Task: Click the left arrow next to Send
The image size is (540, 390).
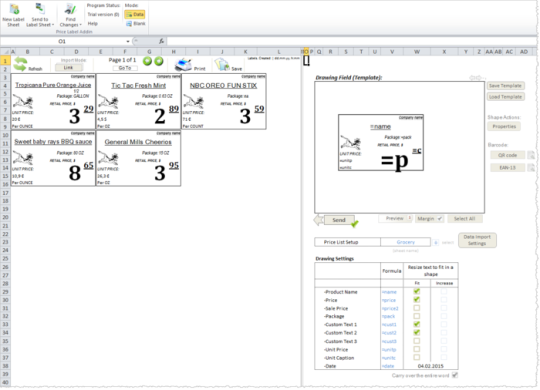Action: [x=318, y=220]
